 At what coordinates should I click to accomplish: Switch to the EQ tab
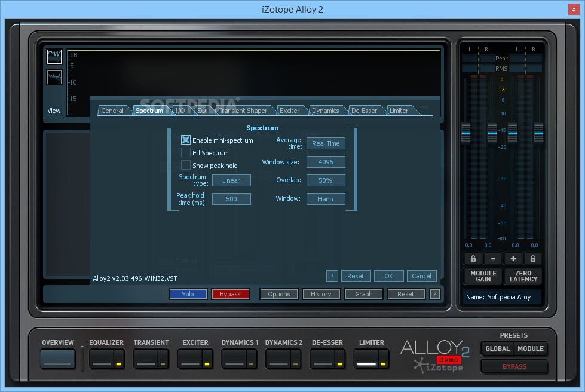point(202,111)
